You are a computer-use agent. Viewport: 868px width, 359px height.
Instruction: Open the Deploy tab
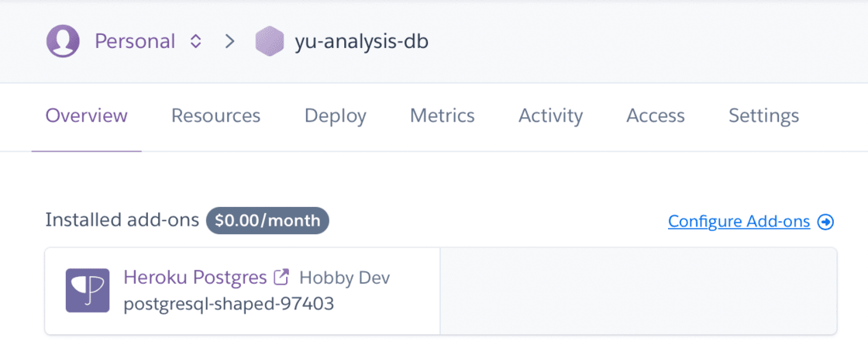pos(335,116)
